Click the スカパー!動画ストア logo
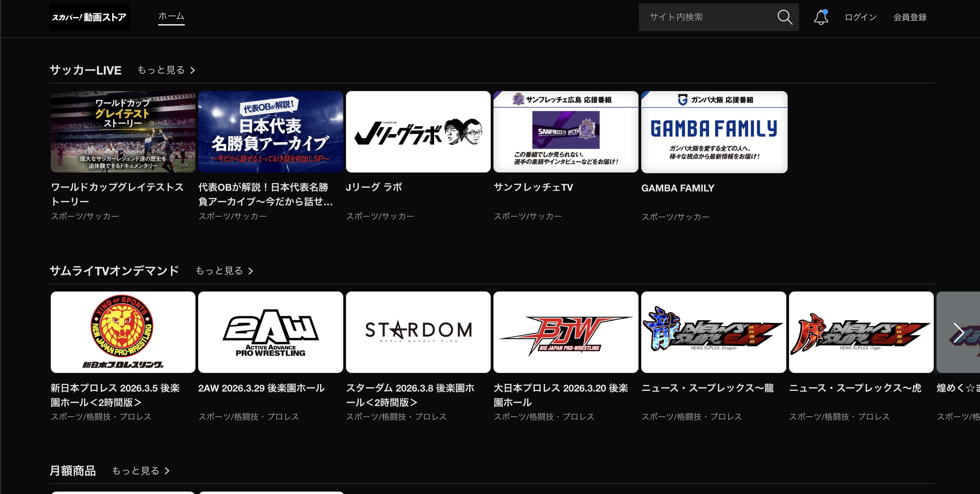Image resolution: width=980 pixels, height=494 pixels. coord(89,18)
